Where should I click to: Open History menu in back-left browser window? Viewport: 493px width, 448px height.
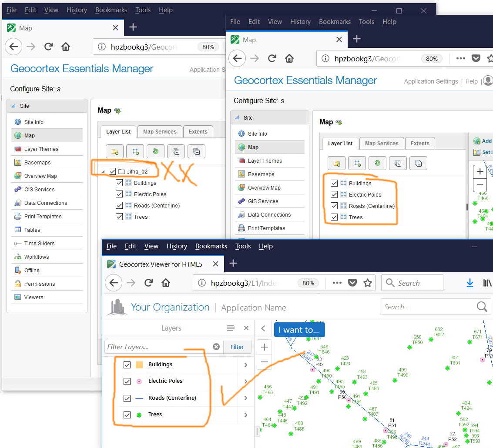click(x=77, y=10)
